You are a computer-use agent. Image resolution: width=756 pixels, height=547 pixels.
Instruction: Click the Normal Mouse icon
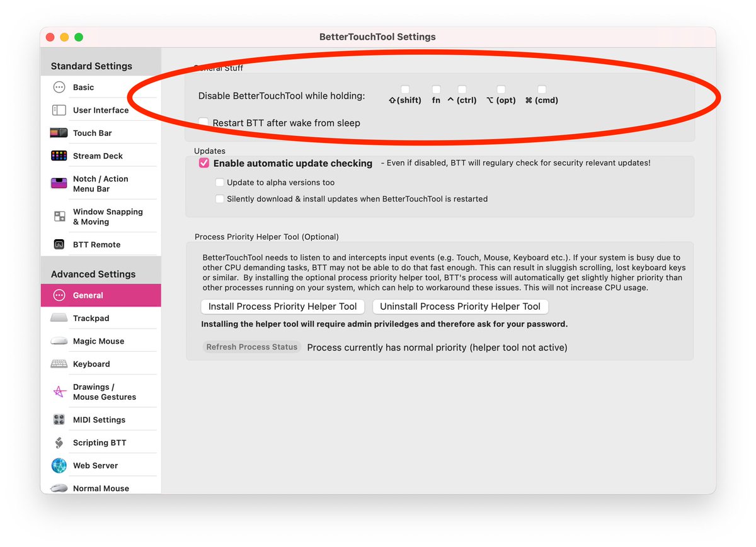[59, 488]
